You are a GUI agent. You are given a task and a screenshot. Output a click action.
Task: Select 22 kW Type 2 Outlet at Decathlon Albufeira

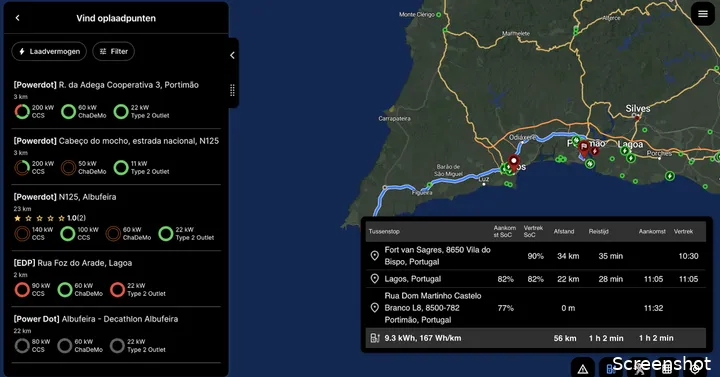(118, 346)
